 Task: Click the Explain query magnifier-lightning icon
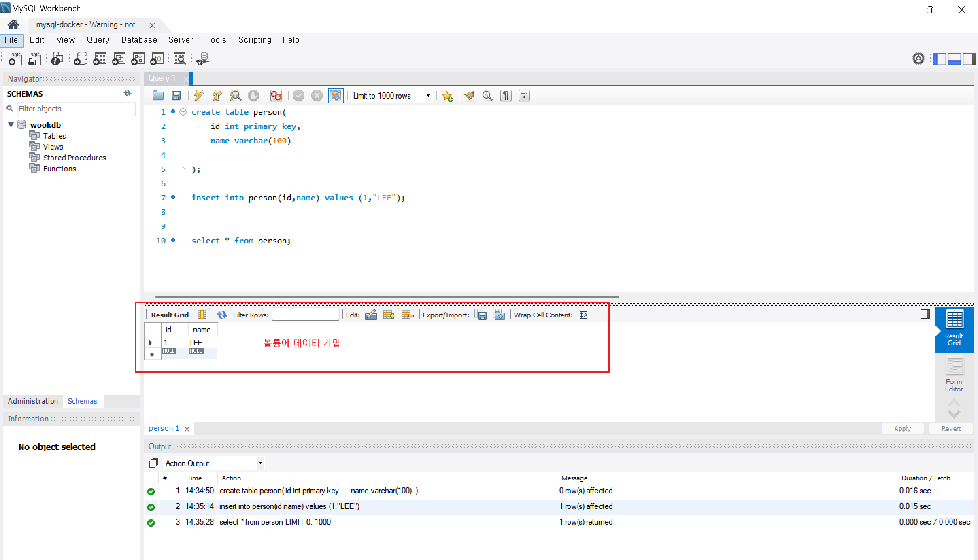click(x=235, y=95)
